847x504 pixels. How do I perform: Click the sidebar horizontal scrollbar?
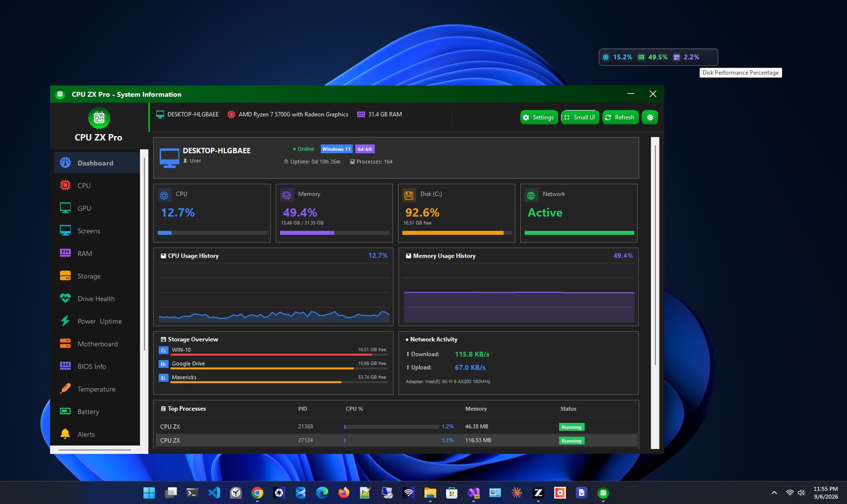pyautogui.click(x=95, y=449)
